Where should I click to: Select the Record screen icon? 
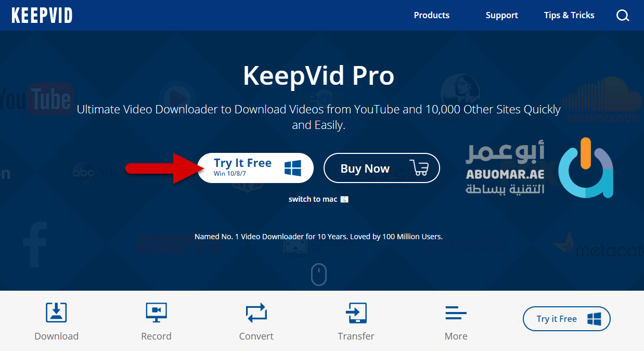[156, 313]
